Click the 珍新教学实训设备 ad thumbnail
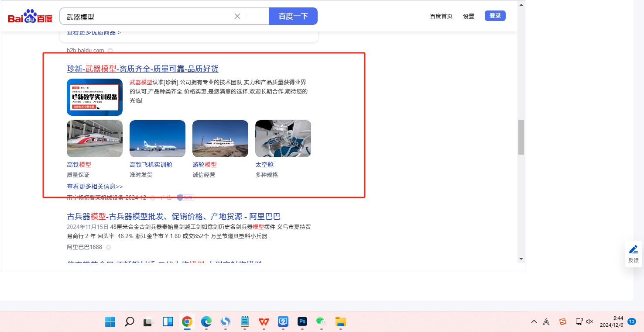 tap(95, 97)
